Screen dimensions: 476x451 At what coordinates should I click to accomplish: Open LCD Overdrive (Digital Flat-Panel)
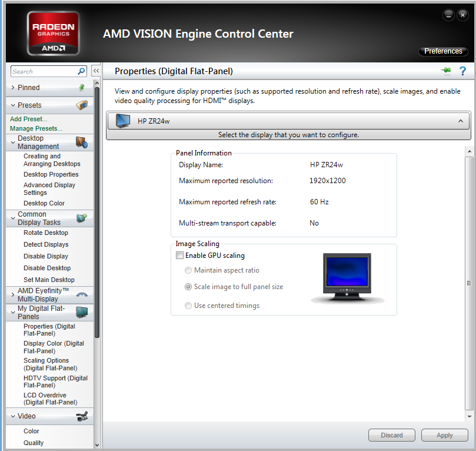tap(51, 399)
